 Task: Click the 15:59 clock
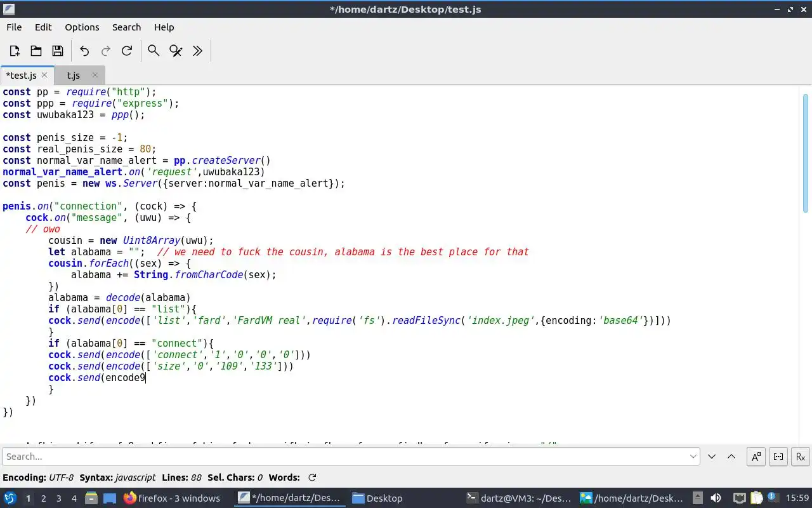coord(797,498)
